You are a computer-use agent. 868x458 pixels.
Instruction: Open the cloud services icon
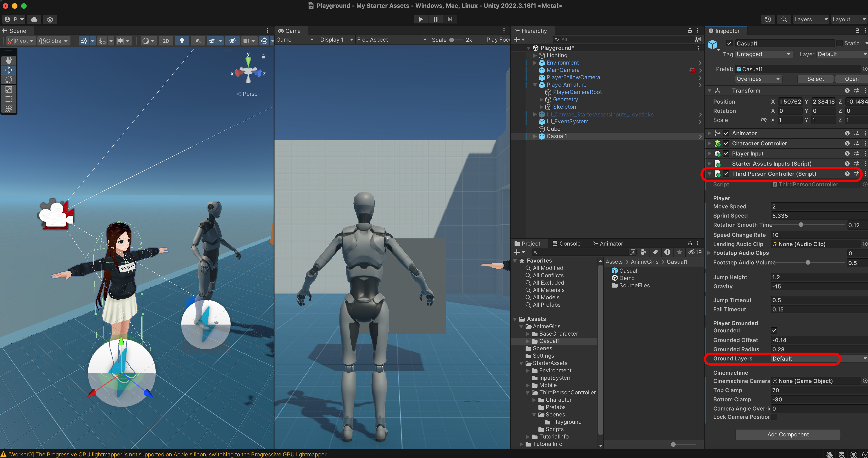tap(34, 19)
